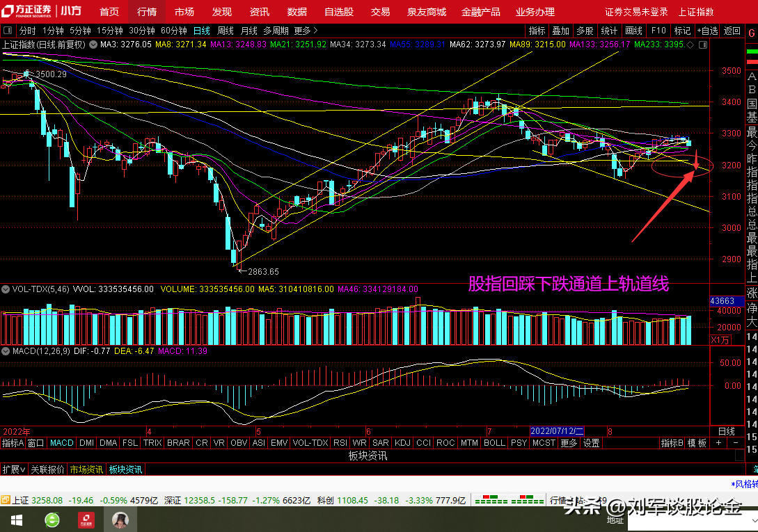Image resolution: width=758 pixels, height=532 pixels.
Task: Click the +自选 button
Action: [706, 31]
